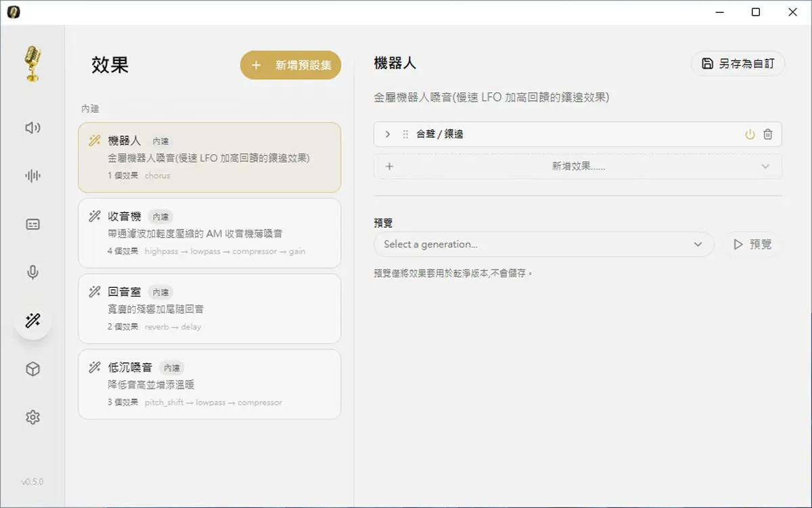The height and width of the screenshot is (508, 812).
Task: Open the magic wand effects icon in the sidebar
Action: coord(32,320)
